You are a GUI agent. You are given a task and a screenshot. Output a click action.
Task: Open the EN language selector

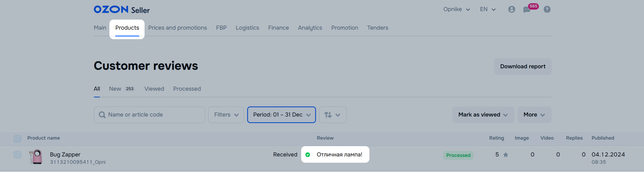[488, 9]
